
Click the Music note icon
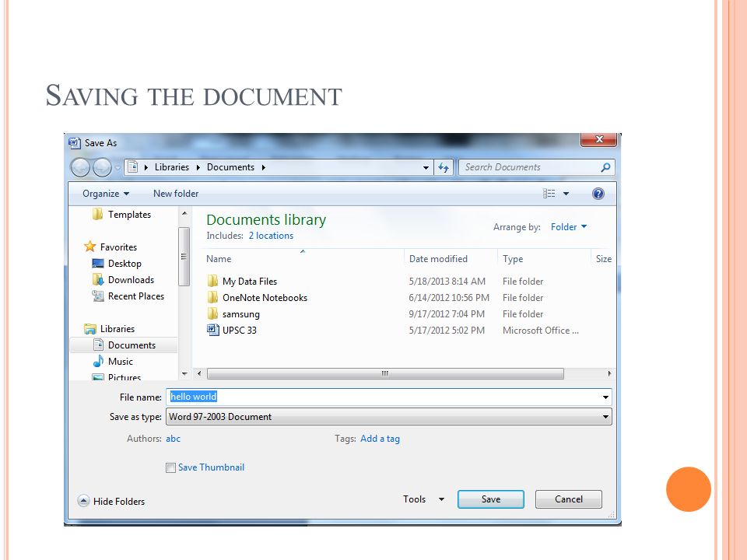(x=98, y=361)
